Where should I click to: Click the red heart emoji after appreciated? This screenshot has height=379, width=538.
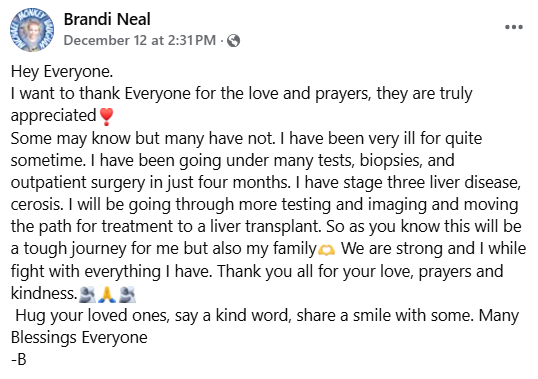tap(106, 117)
